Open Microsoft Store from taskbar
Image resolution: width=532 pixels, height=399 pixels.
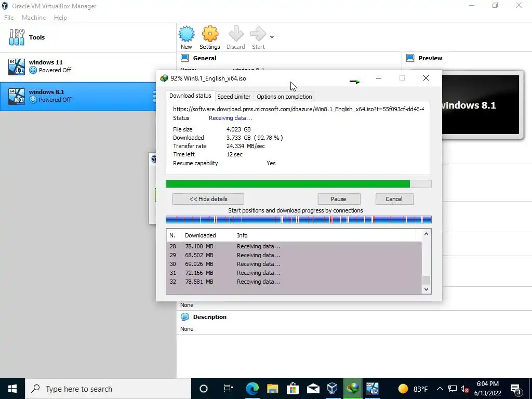coord(292,389)
